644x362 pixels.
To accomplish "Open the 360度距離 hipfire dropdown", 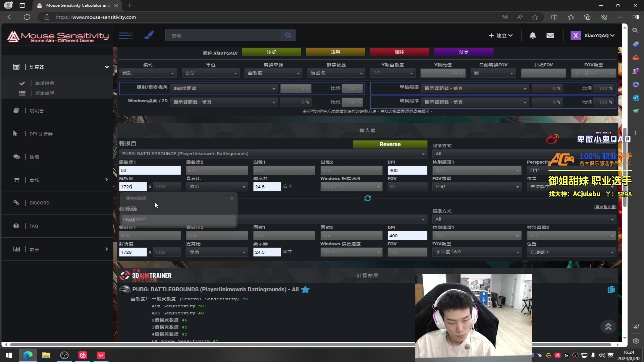I will 224,88.
